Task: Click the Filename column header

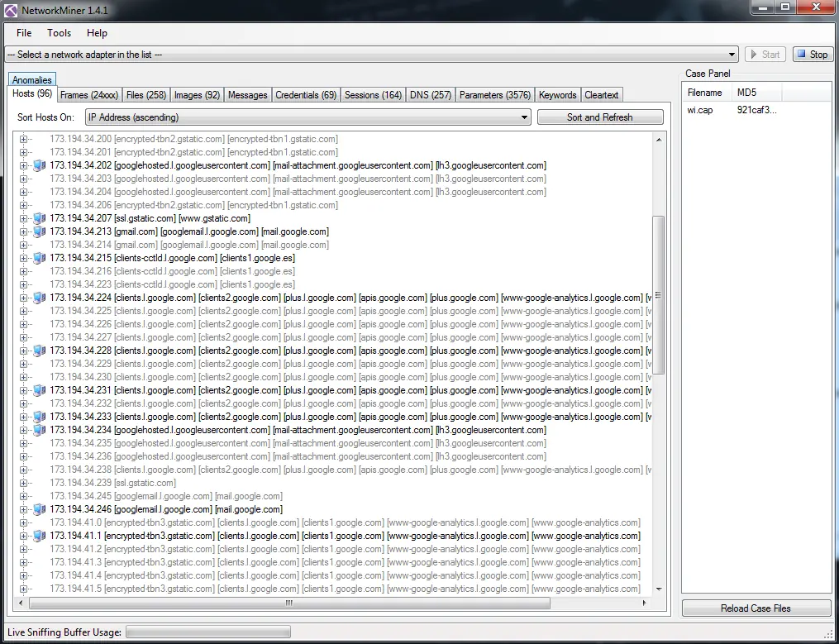Action: pyautogui.click(x=706, y=93)
